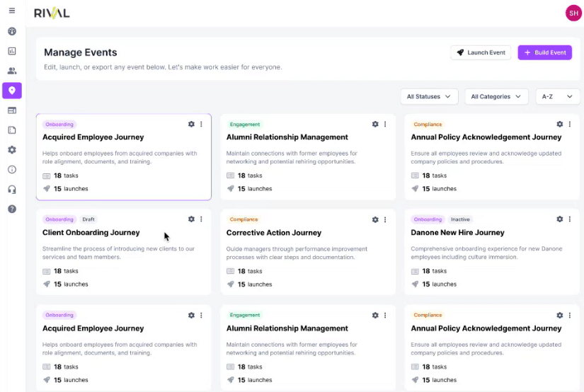Click the Build Event button
The width and height of the screenshot is (584, 392).
544,52
